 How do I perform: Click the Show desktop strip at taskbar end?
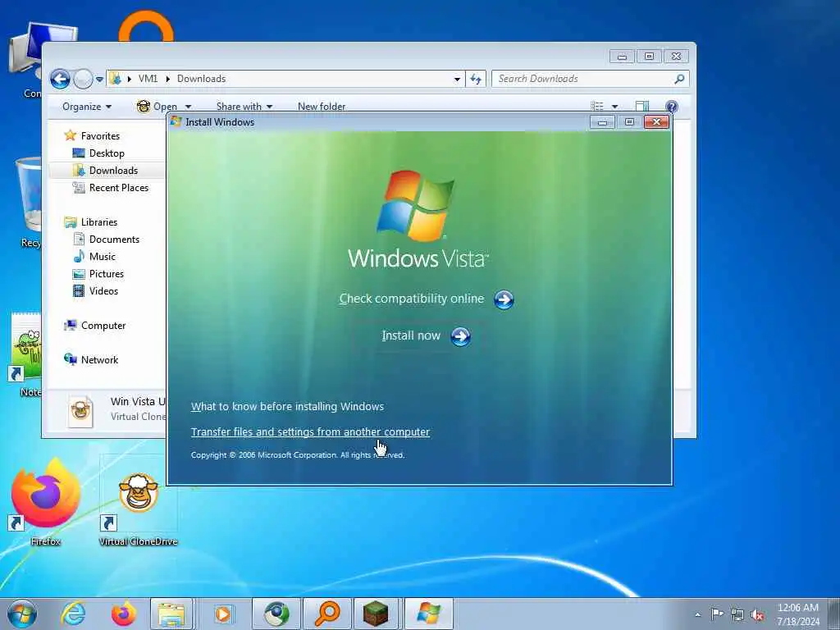click(x=833, y=614)
